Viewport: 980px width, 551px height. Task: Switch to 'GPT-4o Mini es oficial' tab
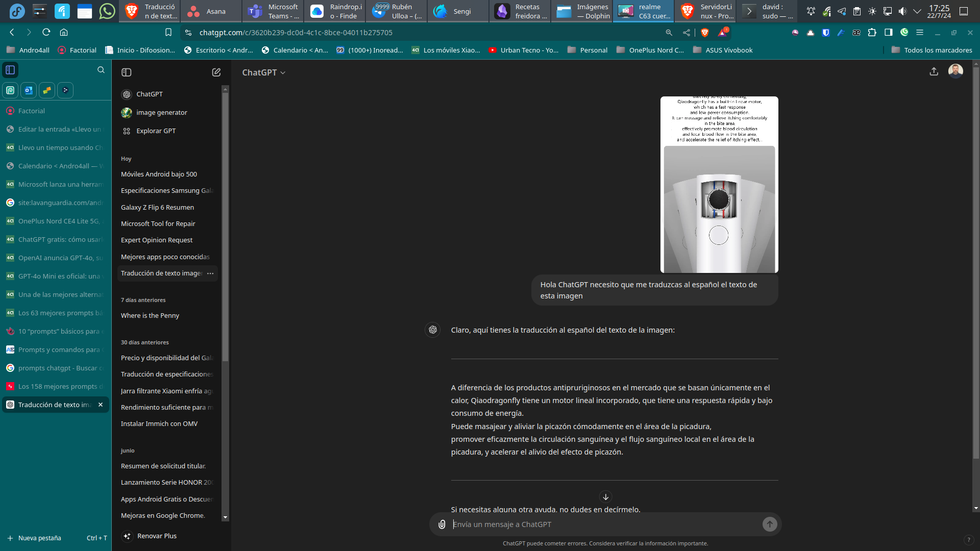tap(56, 276)
